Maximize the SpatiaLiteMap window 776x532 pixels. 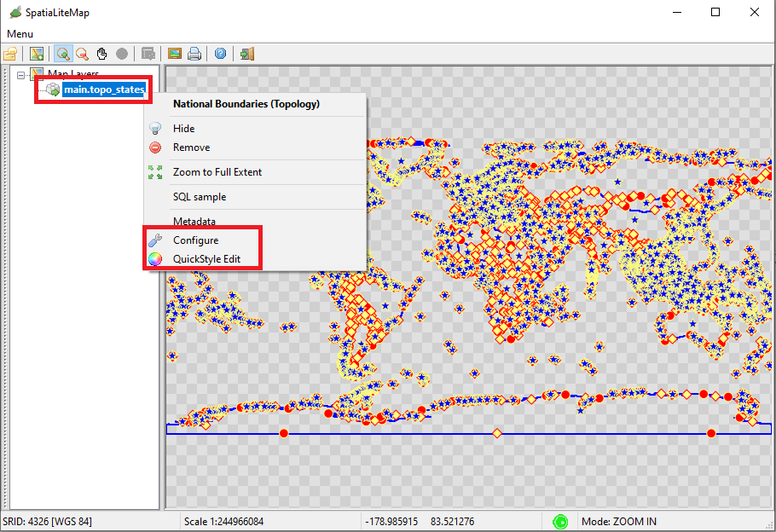pyautogui.click(x=715, y=12)
